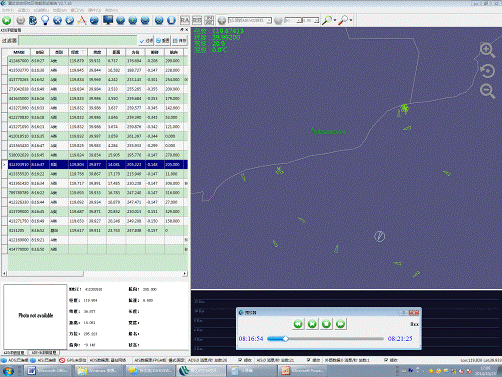Click the yellow magnifier search icon

[327, 20]
